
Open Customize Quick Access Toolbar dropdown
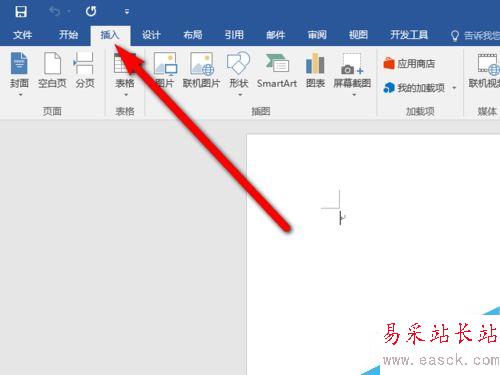(x=127, y=12)
